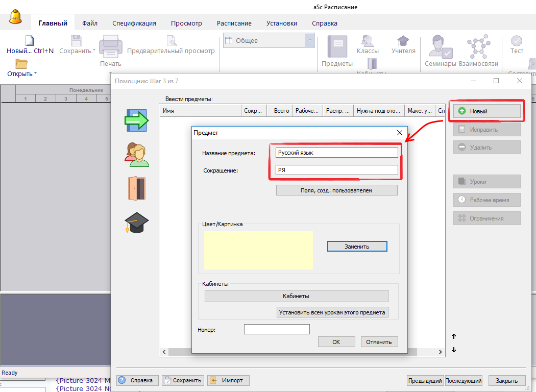Click the graduation cap icon in sidebar

pos(136,223)
